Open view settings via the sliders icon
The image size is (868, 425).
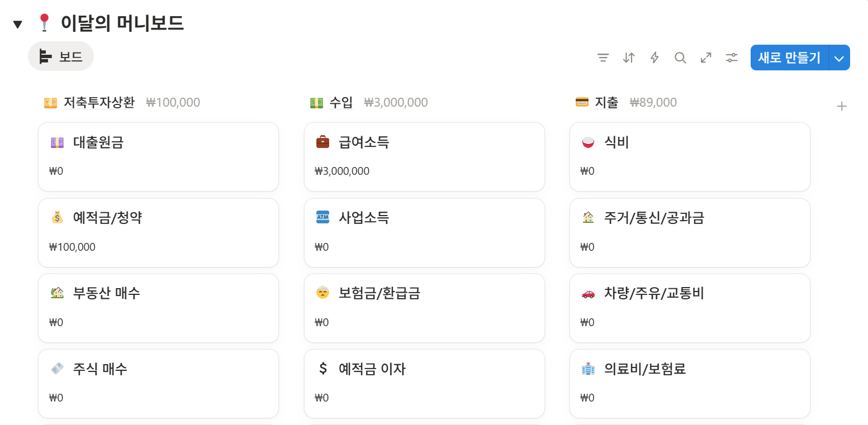point(732,58)
